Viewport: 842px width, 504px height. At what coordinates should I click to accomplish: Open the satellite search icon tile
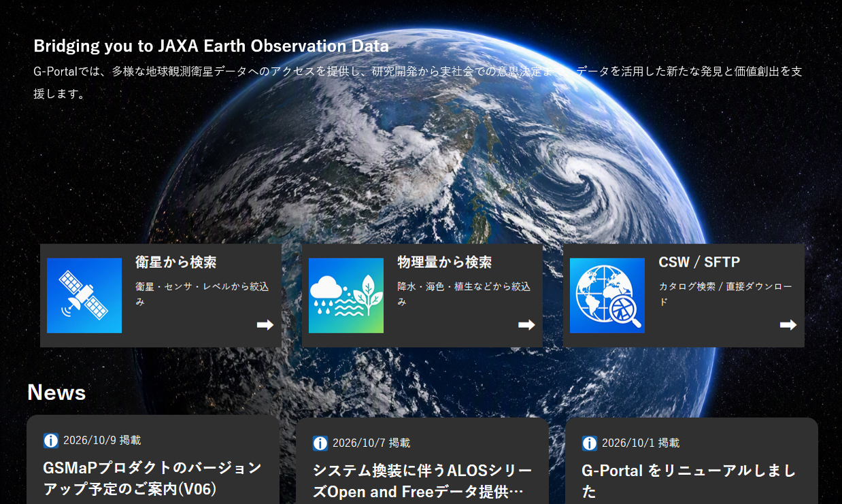pos(84,296)
